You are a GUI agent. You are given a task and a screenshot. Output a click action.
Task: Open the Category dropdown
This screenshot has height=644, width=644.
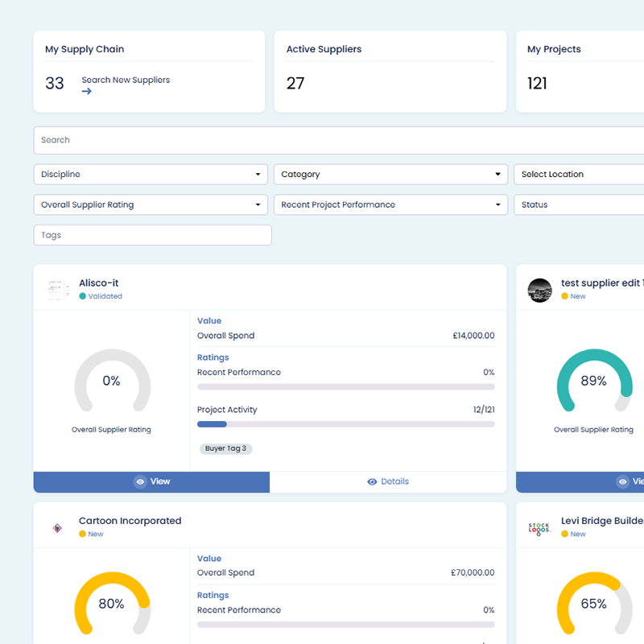click(x=390, y=174)
